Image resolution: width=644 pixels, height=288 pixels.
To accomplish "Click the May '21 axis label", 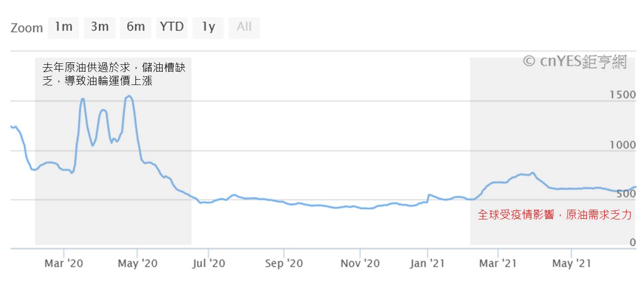I will 572,263.
